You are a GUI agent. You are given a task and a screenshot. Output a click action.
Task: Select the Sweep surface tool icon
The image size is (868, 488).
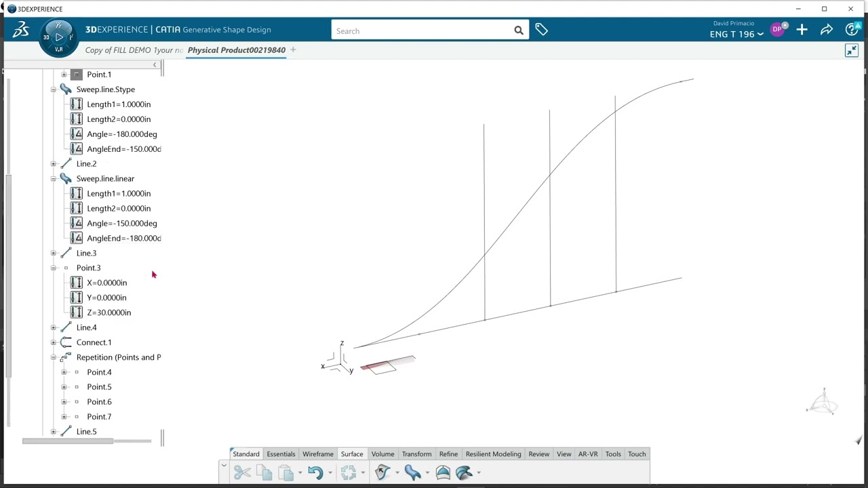(x=412, y=472)
